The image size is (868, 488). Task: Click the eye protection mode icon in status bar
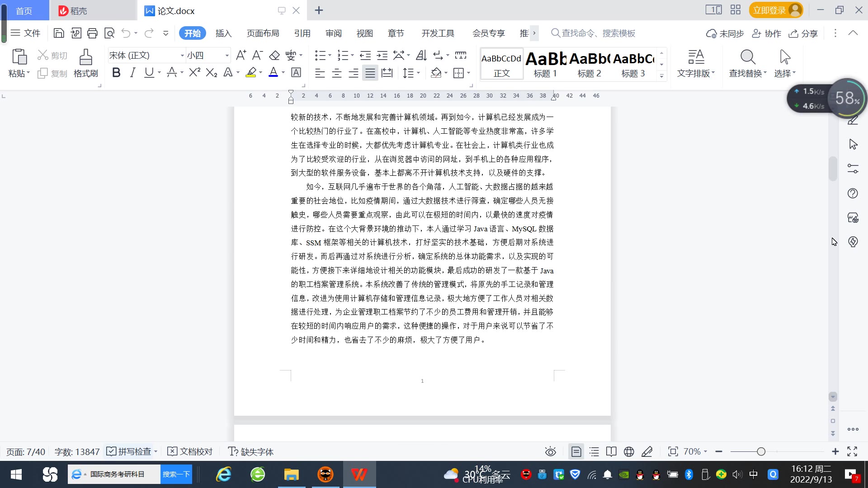tap(550, 451)
